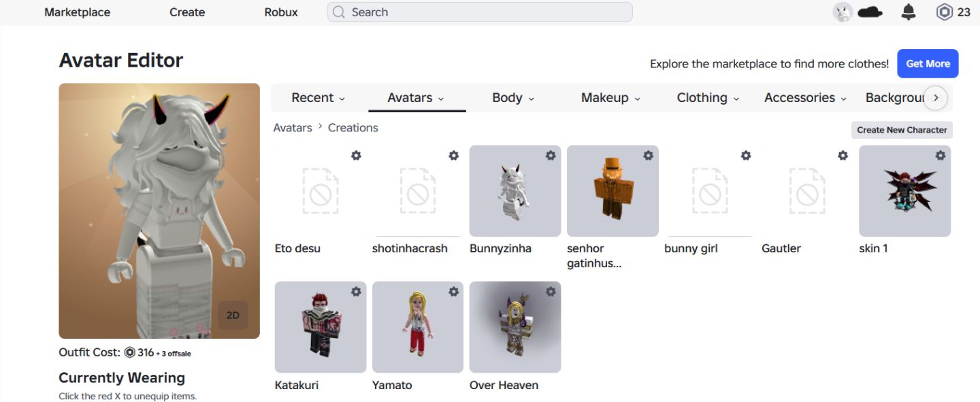This screenshot has height=402, width=980.
Task: Select the Gautler placeholder thumbnail
Action: click(807, 191)
